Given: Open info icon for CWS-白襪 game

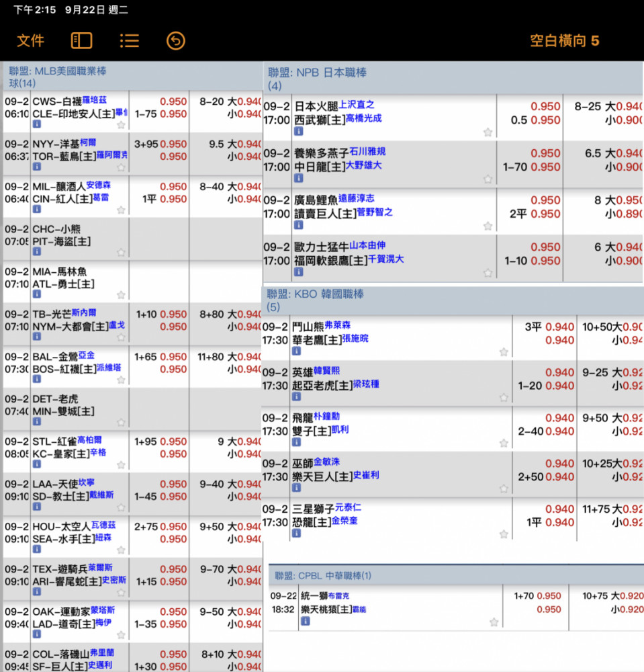Looking at the screenshot, I should point(37,124).
